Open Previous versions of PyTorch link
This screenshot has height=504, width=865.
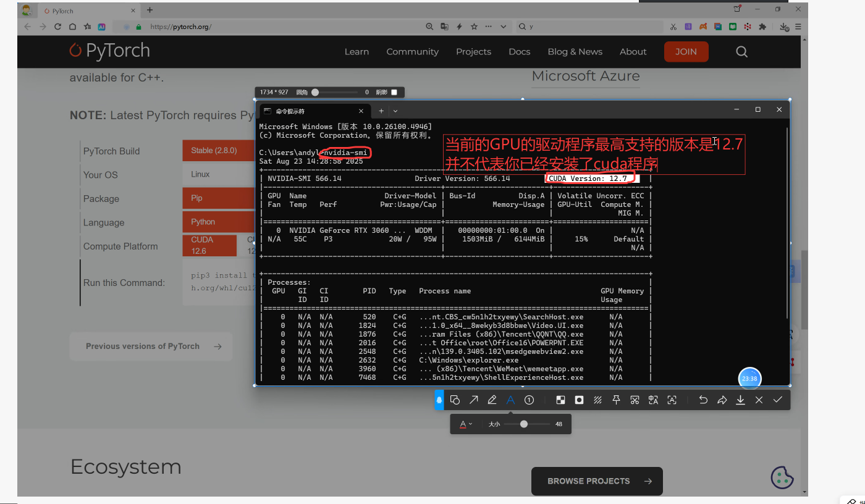point(151,346)
